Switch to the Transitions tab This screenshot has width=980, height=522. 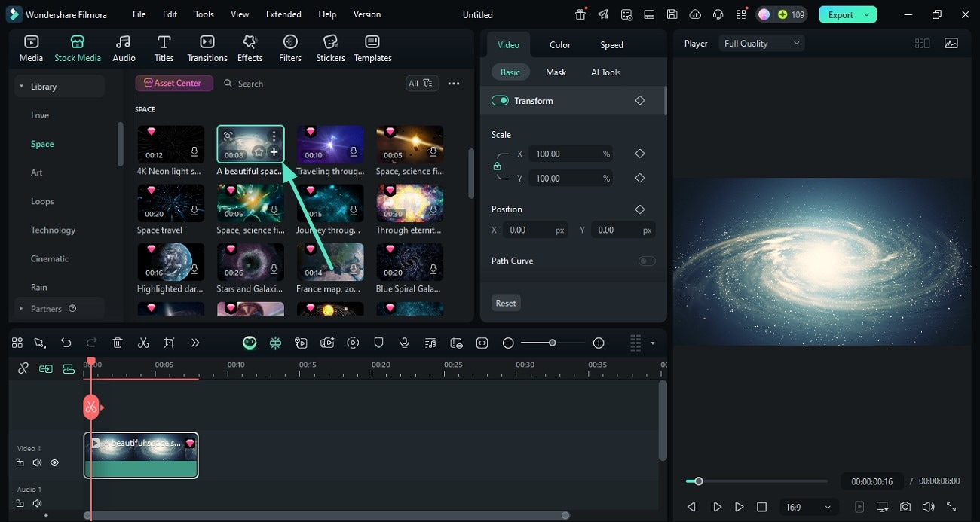[207, 48]
